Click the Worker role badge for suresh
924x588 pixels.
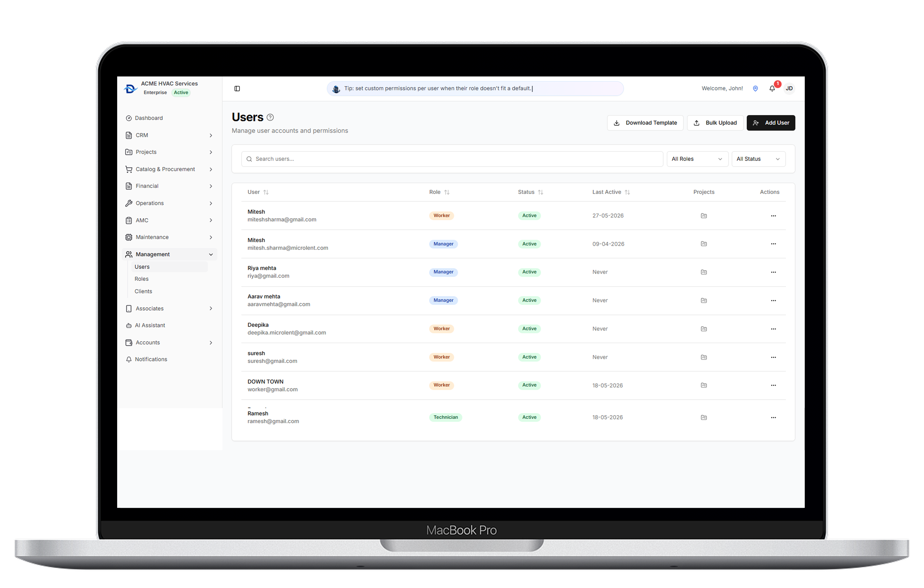(x=441, y=357)
